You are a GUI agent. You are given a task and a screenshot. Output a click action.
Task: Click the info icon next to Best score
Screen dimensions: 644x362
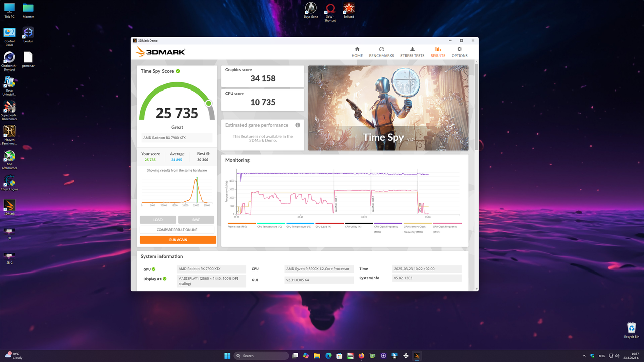208,153
